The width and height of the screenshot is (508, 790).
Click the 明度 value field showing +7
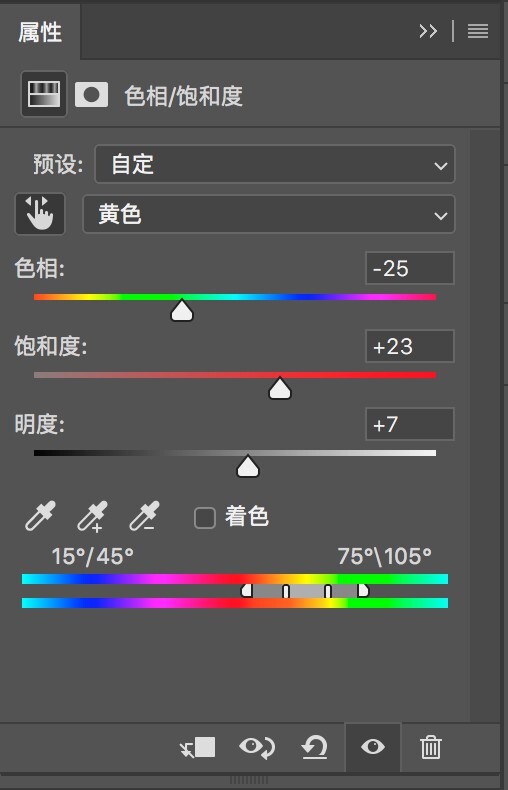[410, 424]
